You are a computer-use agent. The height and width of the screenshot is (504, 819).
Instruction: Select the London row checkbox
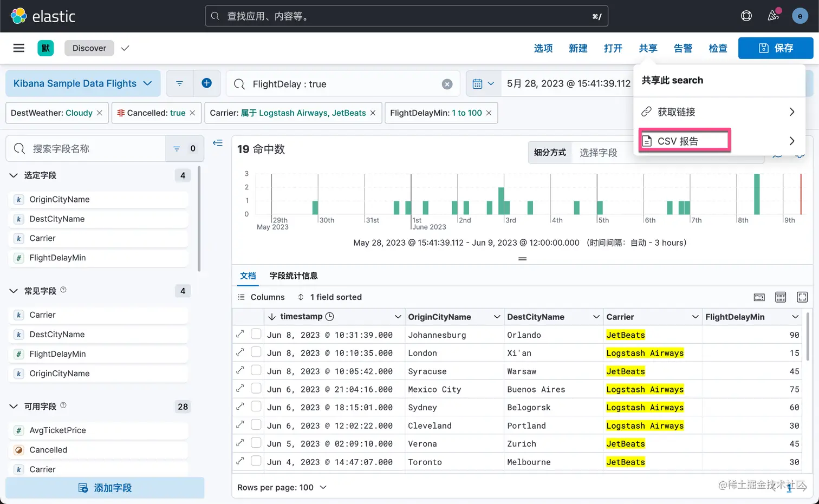point(256,352)
